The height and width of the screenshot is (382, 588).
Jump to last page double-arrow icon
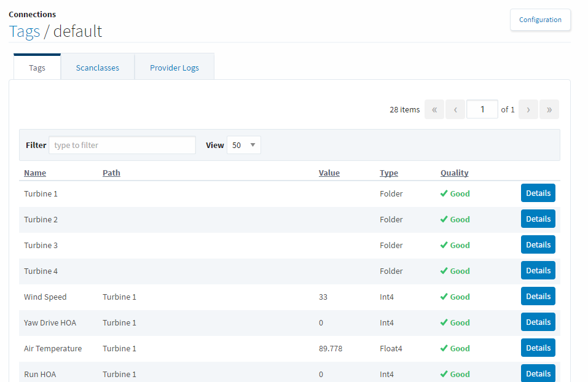pyautogui.click(x=549, y=109)
